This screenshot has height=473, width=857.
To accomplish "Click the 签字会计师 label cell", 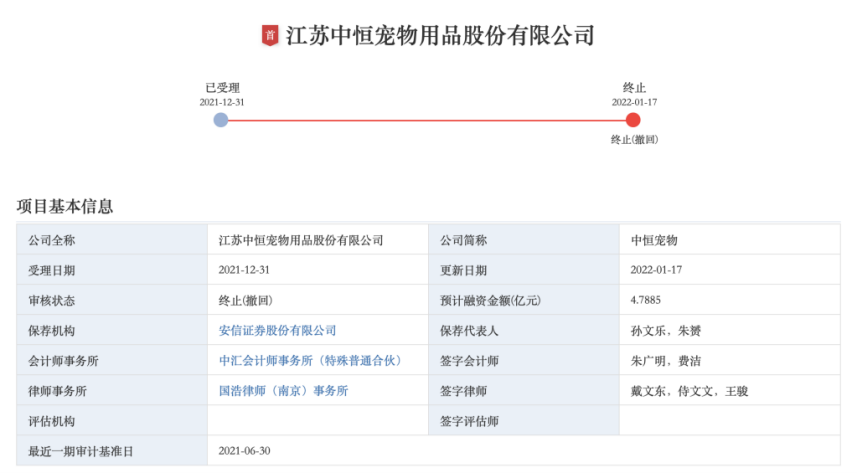I will tap(524, 360).
